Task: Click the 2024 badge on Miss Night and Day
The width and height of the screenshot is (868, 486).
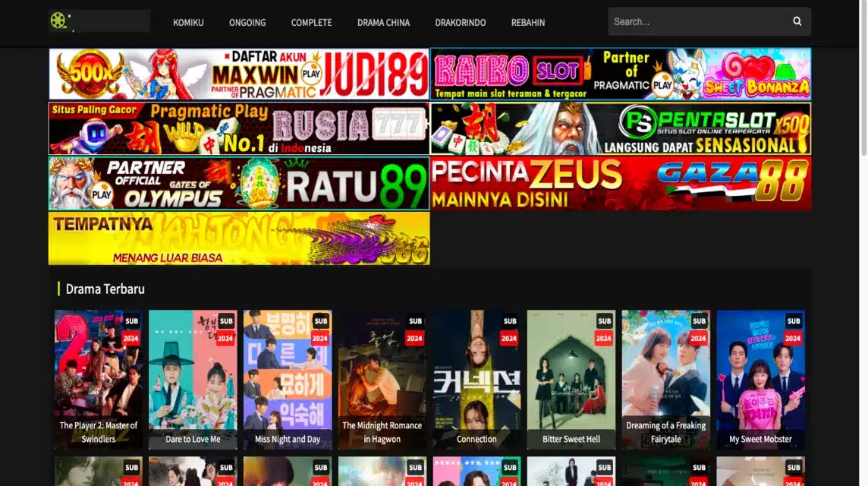Action: 320,338
